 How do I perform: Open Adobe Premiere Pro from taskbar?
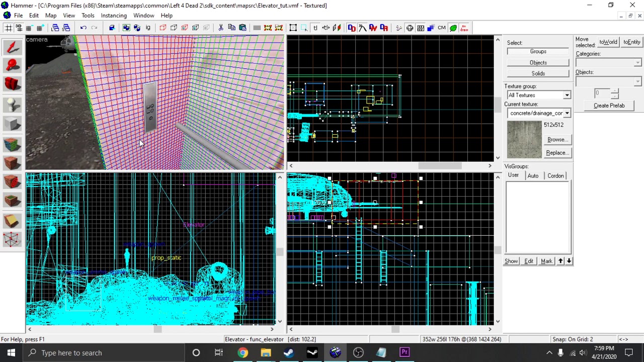click(x=405, y=353)
